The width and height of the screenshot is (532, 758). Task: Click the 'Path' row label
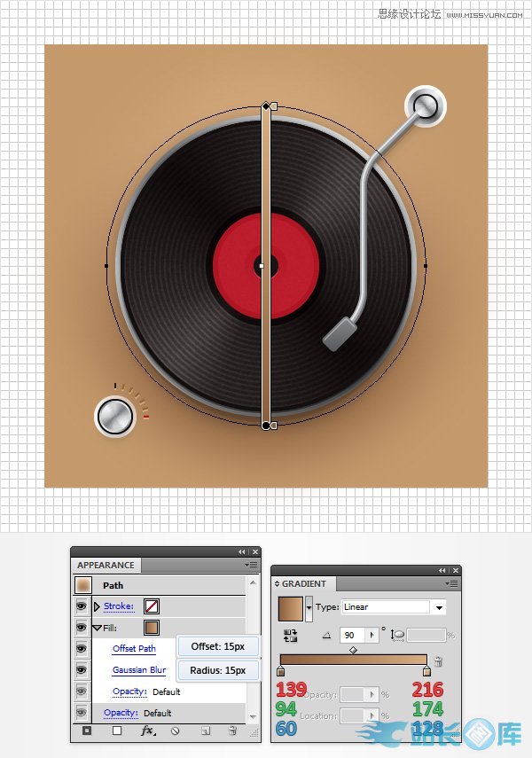pyautogui.click(x=113, y=585)
